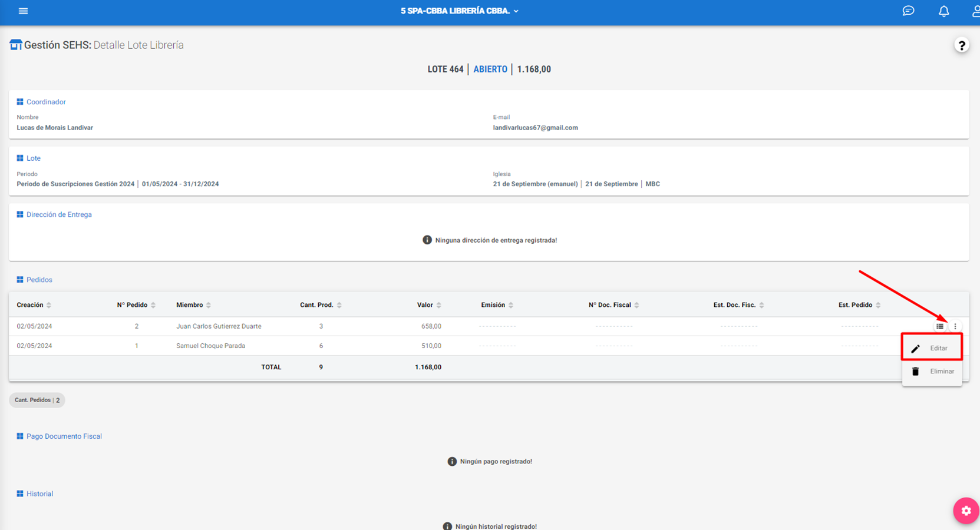
Task: Click the 658,00 value cell
Action: point(431,326)
